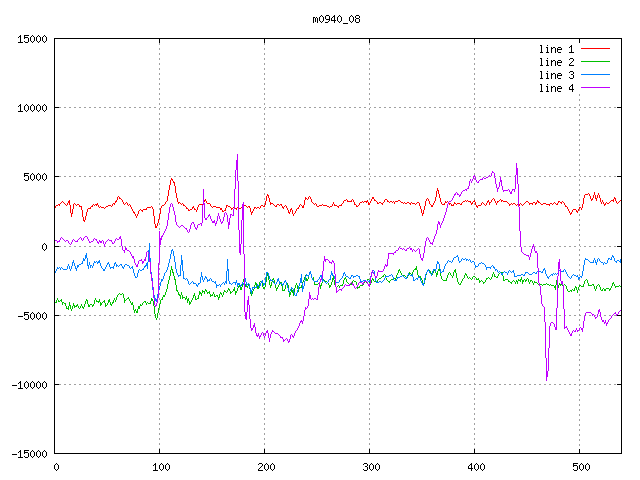
Task: Click the 100 x-axis tick label
Action: pyautogui.click(x=159, y=467)
